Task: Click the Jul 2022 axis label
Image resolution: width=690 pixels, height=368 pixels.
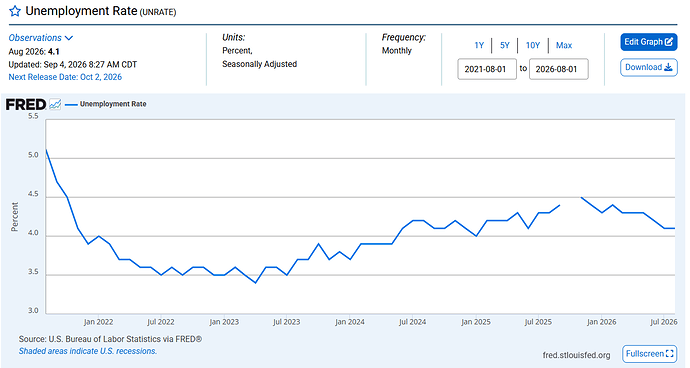Action: [161, 322]
